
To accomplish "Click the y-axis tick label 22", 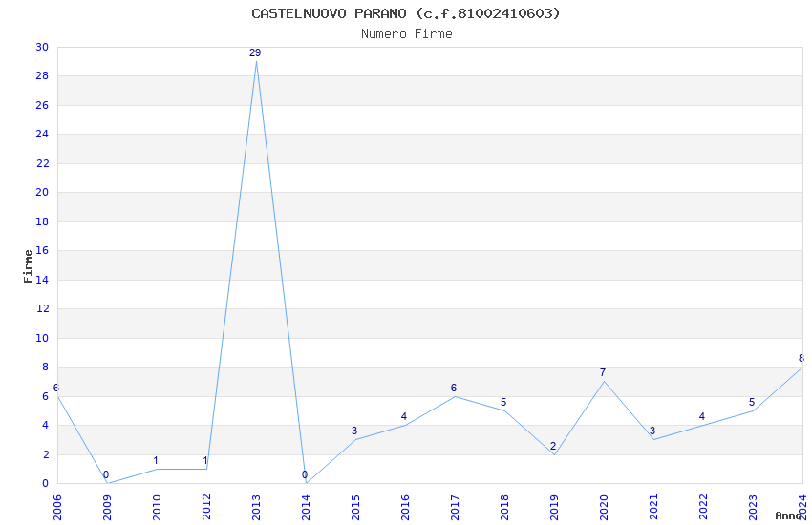I will [42, 163].
